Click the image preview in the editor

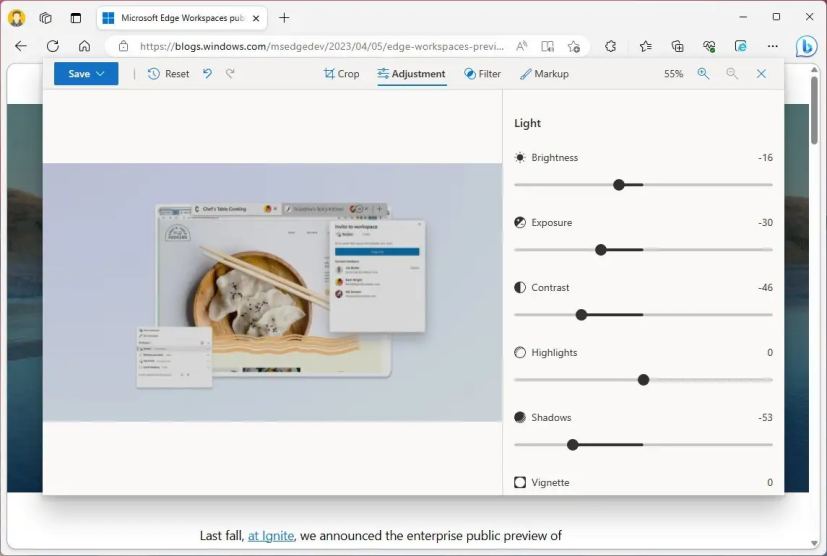[x=273, y=292]
